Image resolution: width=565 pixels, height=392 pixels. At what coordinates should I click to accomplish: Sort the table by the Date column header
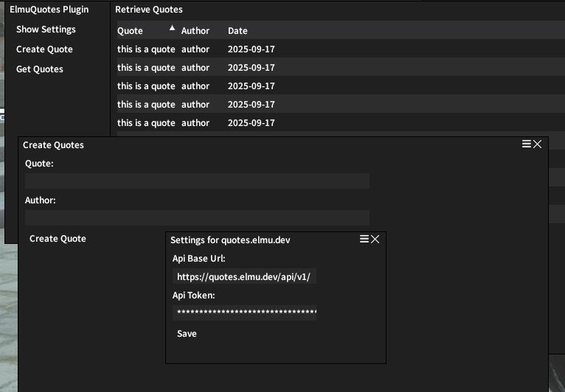238,31
